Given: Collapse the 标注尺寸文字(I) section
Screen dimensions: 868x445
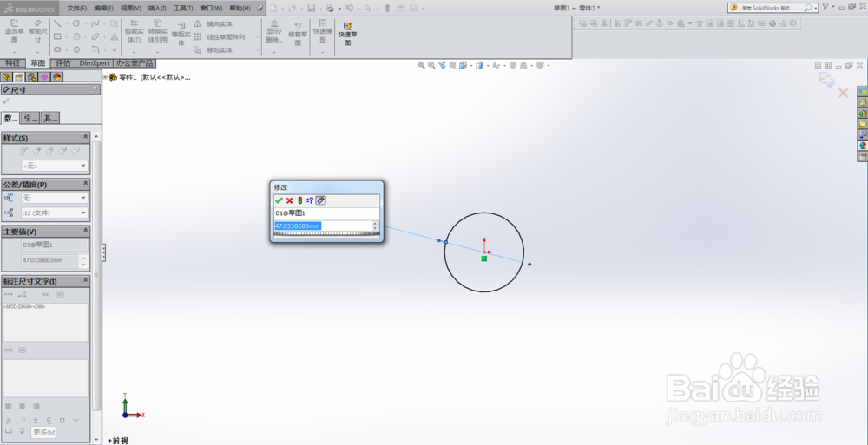Looking at the screenshot, I should pos(85,280).
